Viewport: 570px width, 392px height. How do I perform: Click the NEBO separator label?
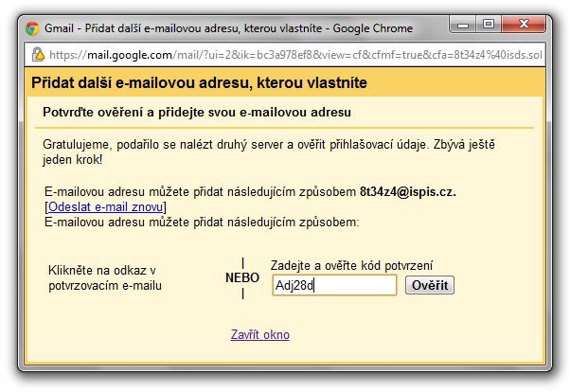coord(242,278)
